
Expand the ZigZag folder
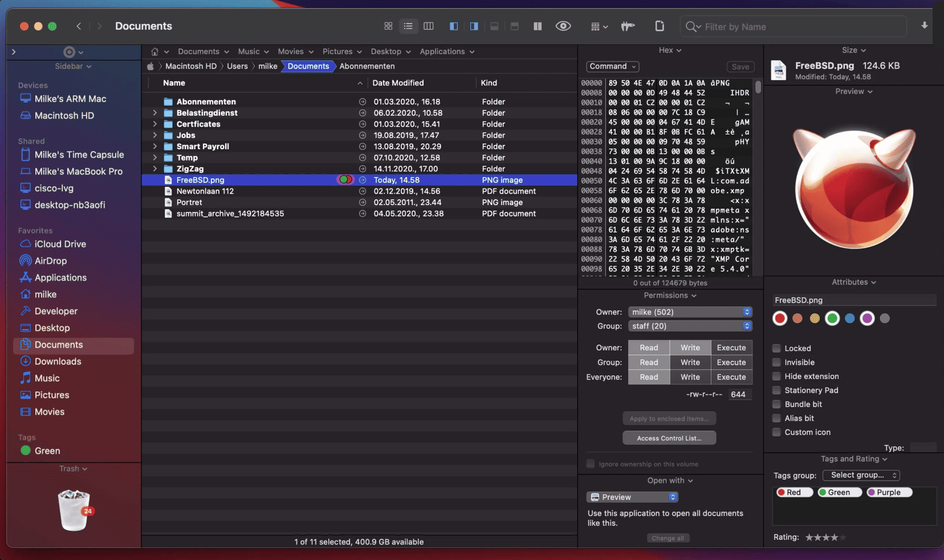154,169
